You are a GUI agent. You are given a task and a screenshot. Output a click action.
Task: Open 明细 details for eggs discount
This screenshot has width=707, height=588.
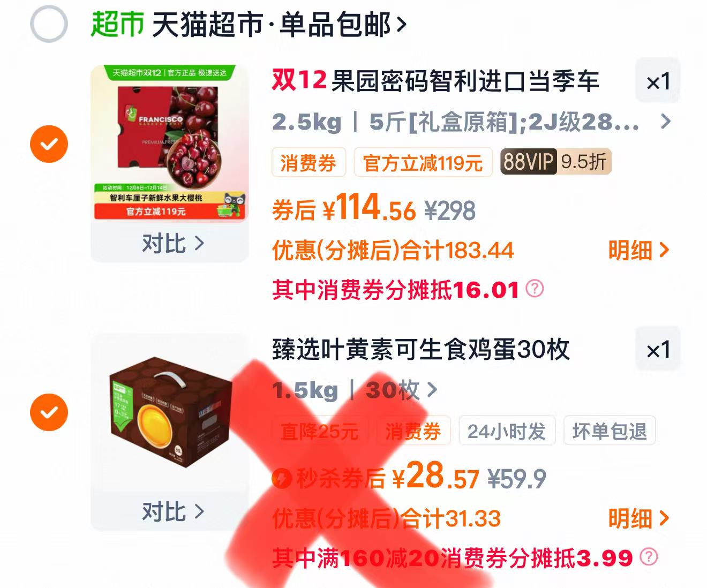638,518
